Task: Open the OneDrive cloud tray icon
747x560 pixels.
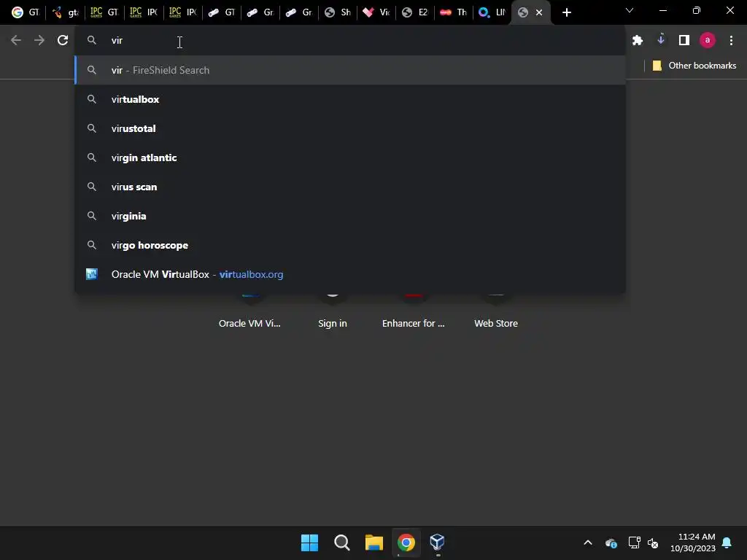Action: pos(611,542)
